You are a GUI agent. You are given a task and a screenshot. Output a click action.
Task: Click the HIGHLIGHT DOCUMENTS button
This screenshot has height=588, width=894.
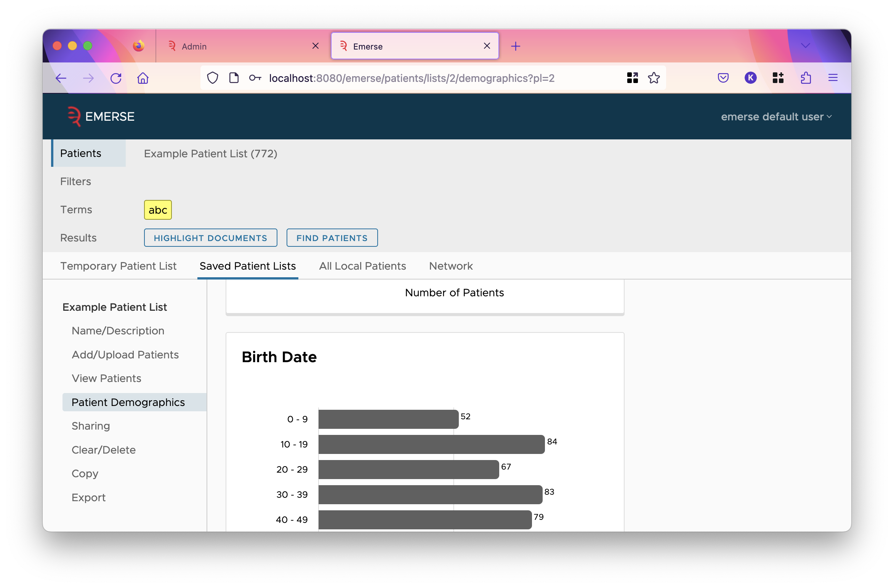pos(210,238)
